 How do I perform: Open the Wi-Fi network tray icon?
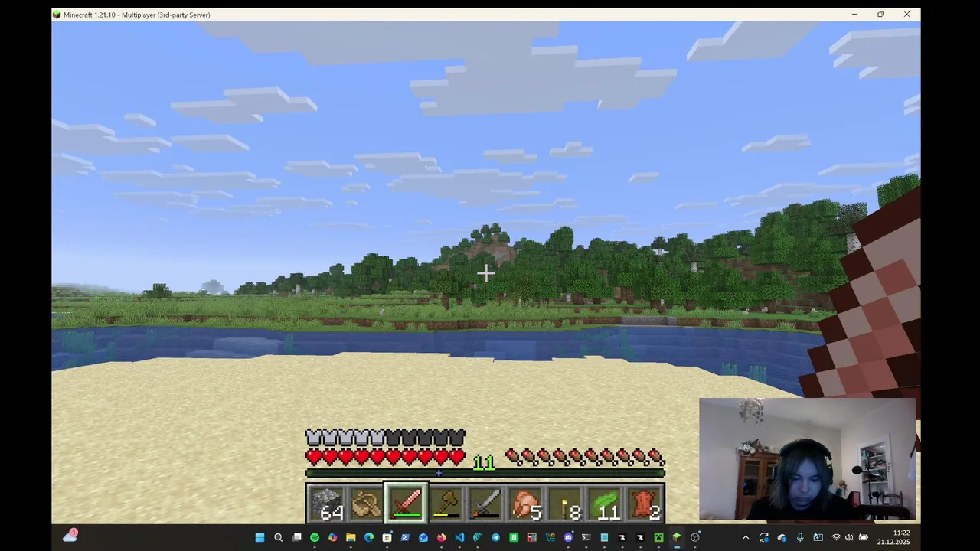coord(837,537)
